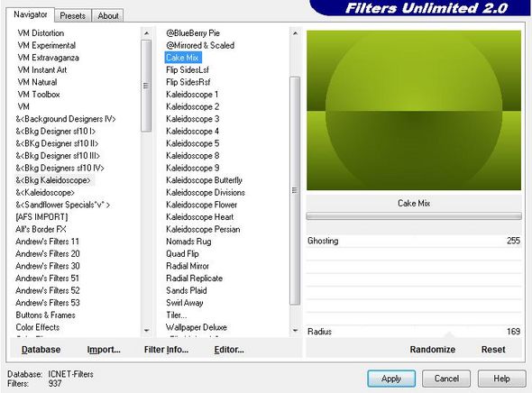This screenshot has height=393, width=532.
Task: Click the filter names list down arrow
Action: point(295,330)
